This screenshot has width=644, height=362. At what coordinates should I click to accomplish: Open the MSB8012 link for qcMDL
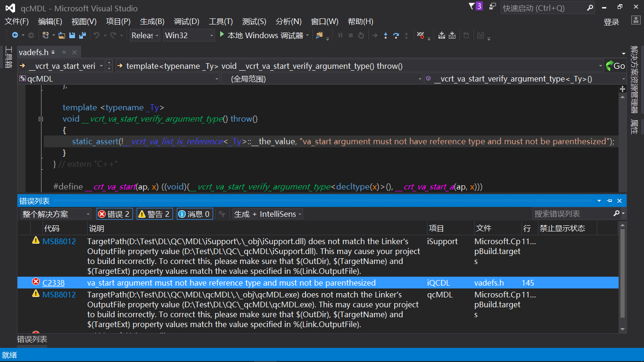59,295
